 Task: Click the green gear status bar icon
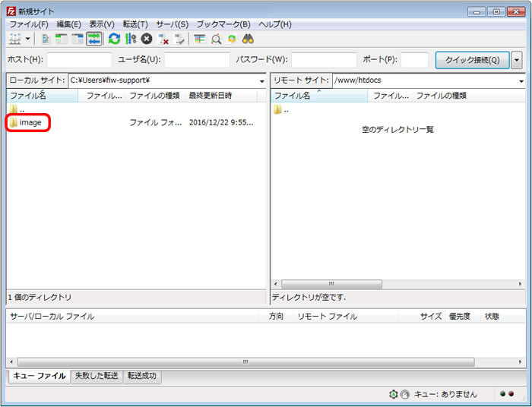(x=393, y=394)
